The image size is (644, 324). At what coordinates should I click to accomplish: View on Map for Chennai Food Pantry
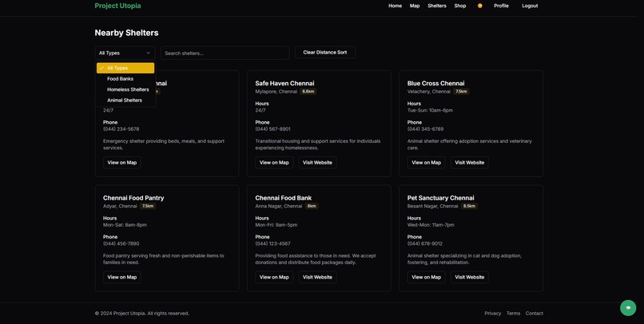coord(122,277)
